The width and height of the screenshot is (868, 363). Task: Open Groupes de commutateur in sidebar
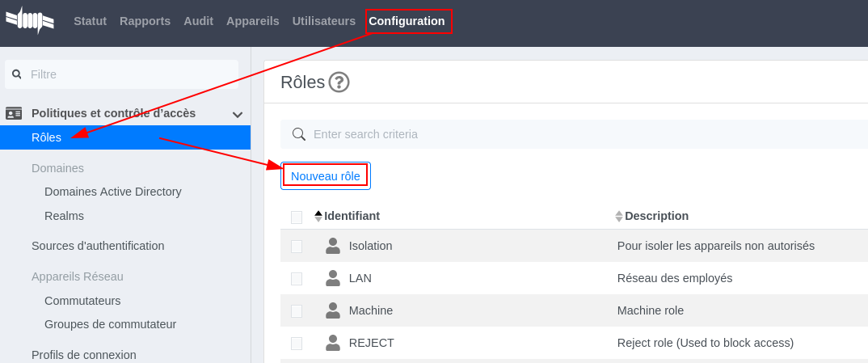click(110, 324)
